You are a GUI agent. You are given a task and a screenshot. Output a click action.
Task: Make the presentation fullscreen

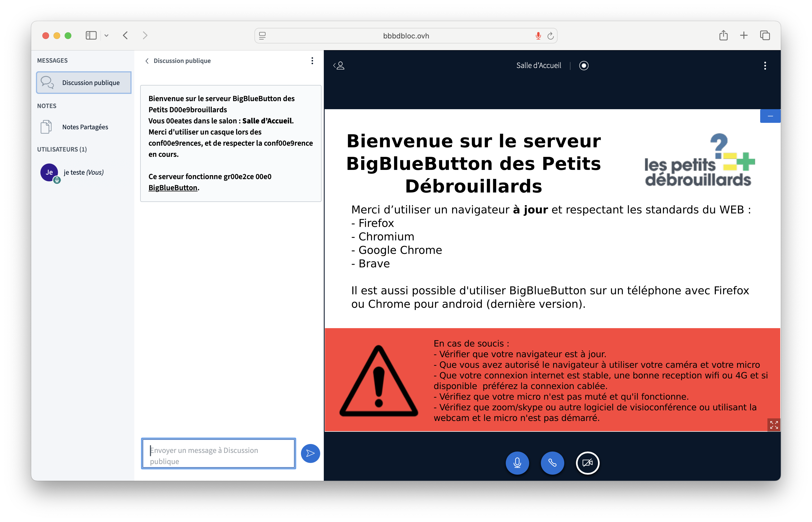[774, 425]
